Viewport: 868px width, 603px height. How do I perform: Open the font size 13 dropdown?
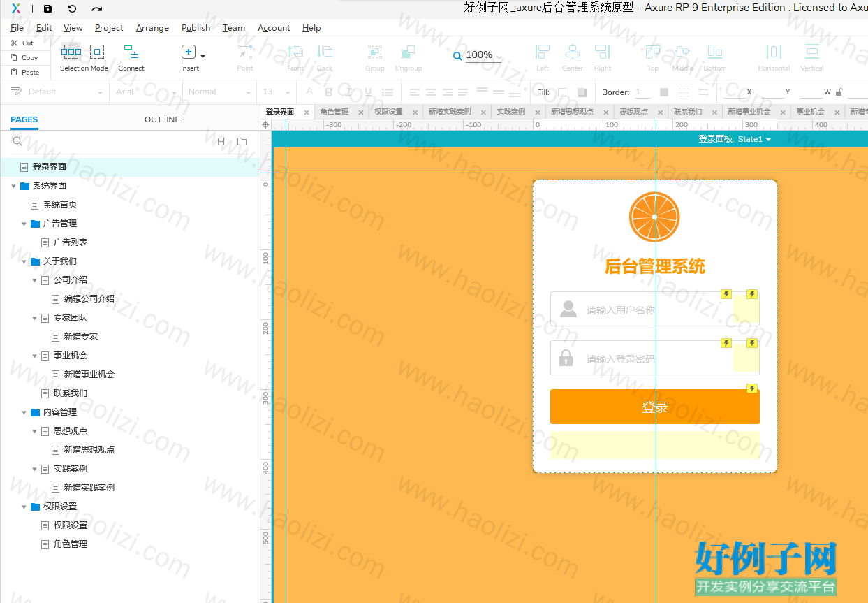(277, 92)
